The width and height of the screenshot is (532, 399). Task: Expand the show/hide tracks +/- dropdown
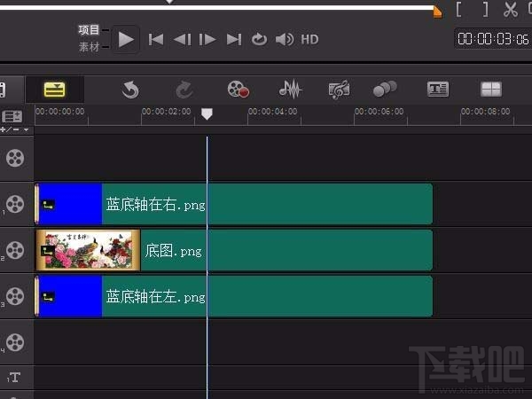pos(15,130)
